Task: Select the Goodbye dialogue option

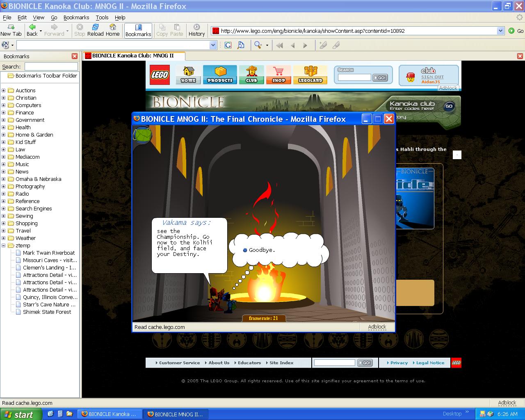Action: pyautogui.click(x=259, y=250)
